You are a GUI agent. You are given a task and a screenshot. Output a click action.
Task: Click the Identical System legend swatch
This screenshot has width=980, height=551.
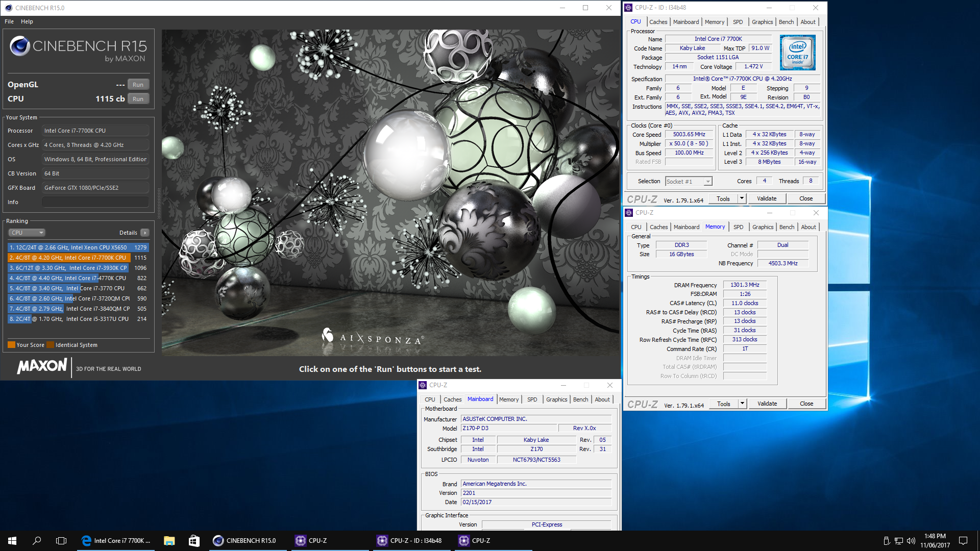click(50, 345)
